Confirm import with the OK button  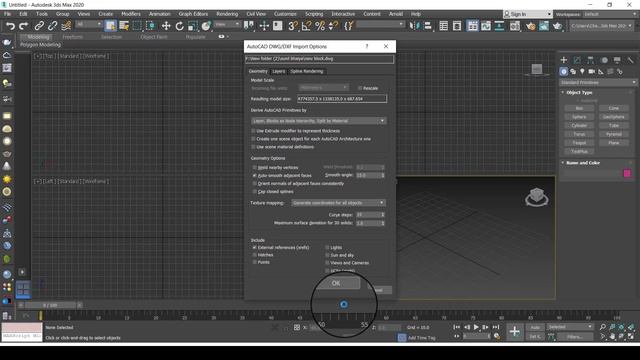[336, 283]
